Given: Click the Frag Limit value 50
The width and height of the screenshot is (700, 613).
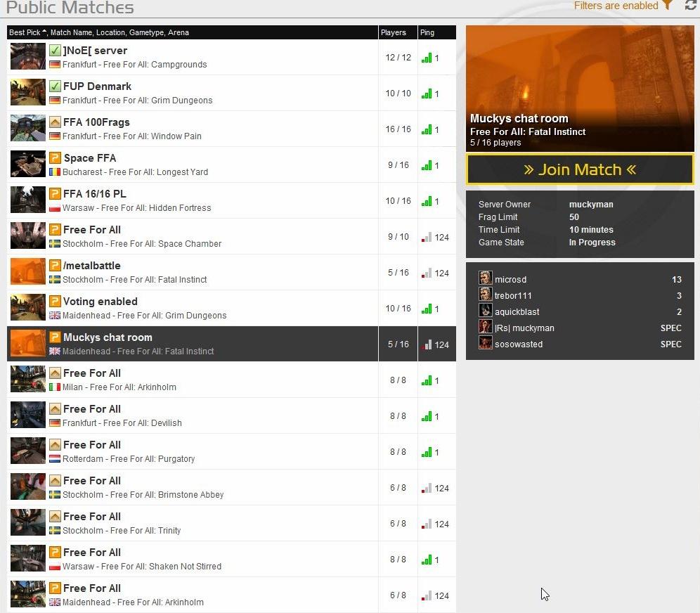Looking at the screenshot, I should click(x=573, y=217).
